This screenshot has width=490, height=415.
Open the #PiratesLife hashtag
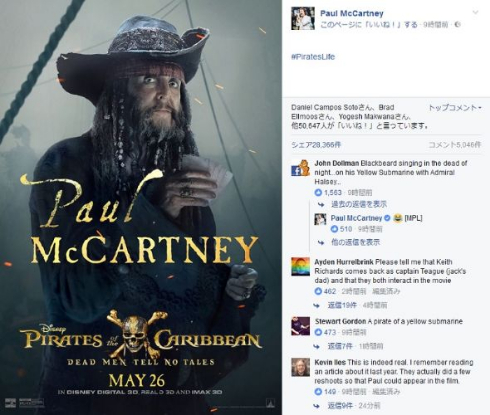pos(313,57)
